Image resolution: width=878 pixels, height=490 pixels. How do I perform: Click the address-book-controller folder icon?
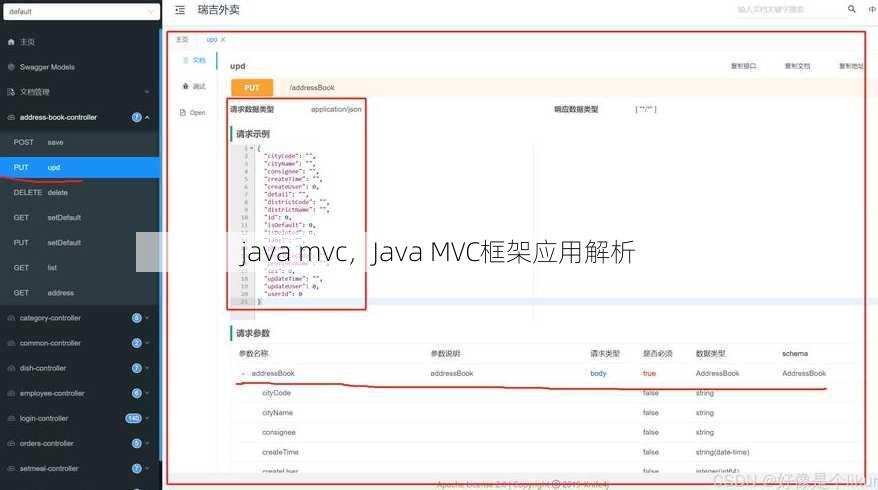tap(11, 117)
